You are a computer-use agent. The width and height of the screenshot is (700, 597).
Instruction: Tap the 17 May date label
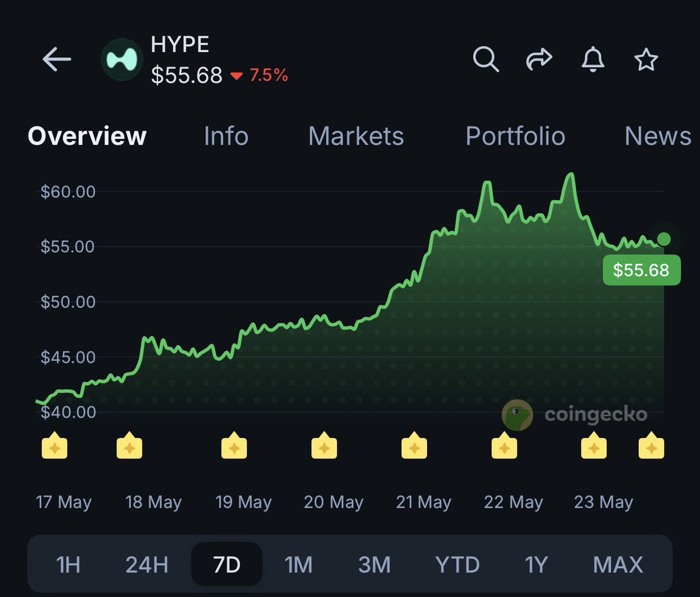tap(64, 502)
